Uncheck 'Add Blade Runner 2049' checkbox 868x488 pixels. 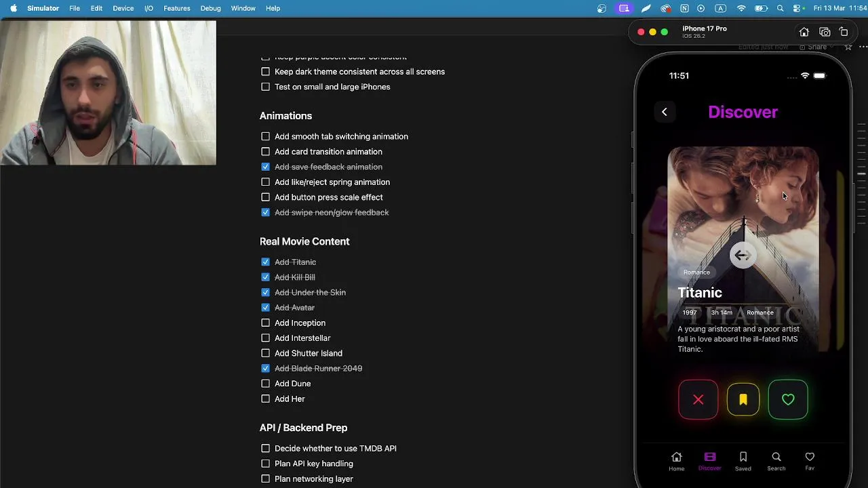tap(265, 369)
